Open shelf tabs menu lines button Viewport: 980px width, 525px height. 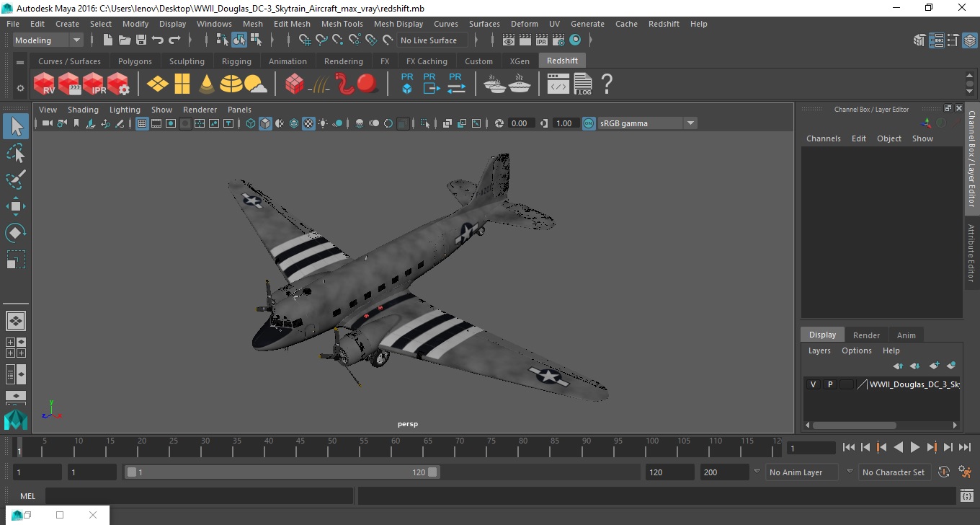[20, 63]
